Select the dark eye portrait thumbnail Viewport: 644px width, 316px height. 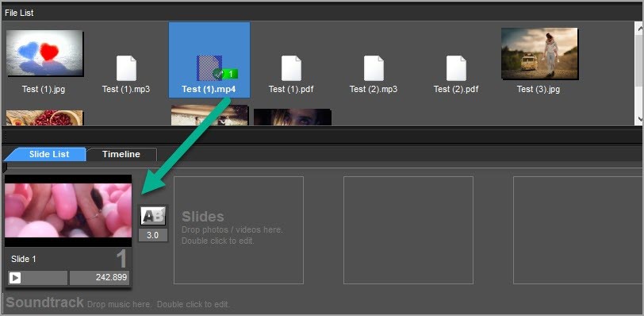pyautogui.click(x=293, y=118)
